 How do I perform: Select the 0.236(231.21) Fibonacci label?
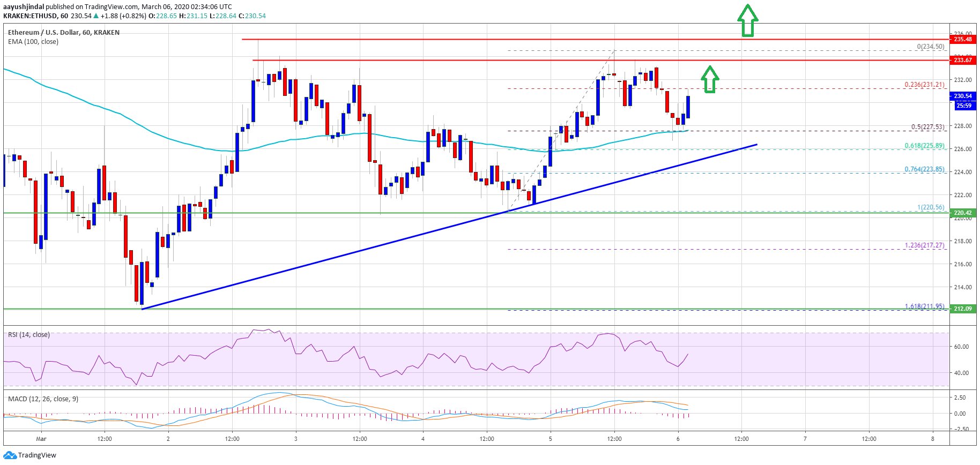click(925, 85)
